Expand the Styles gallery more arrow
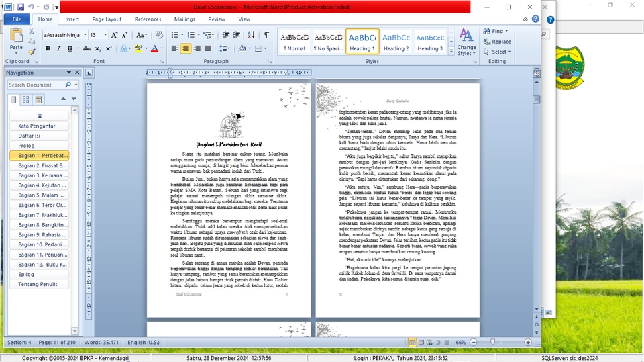This screenshot has height=362, width=644. (451, 52)
